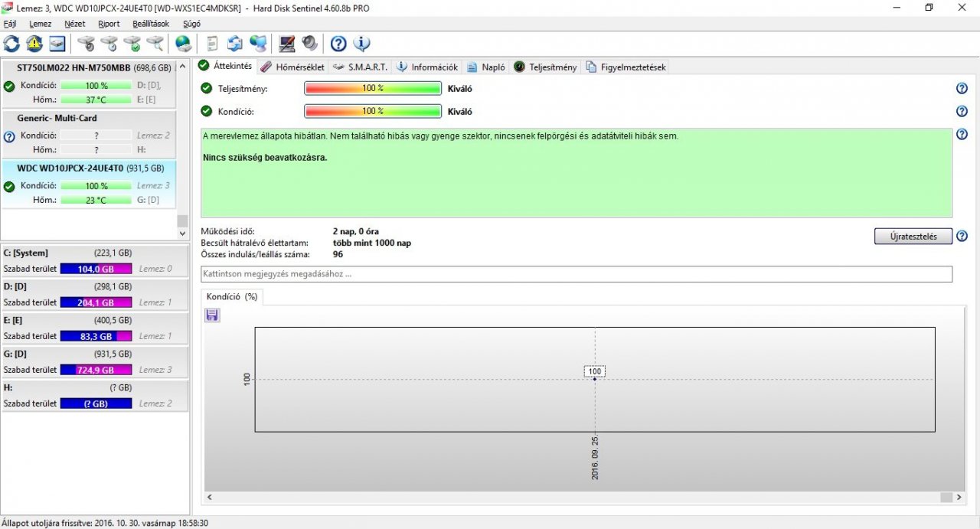
Task: Select the Kondíció (%) graph tab
Action: click(232, 296)
